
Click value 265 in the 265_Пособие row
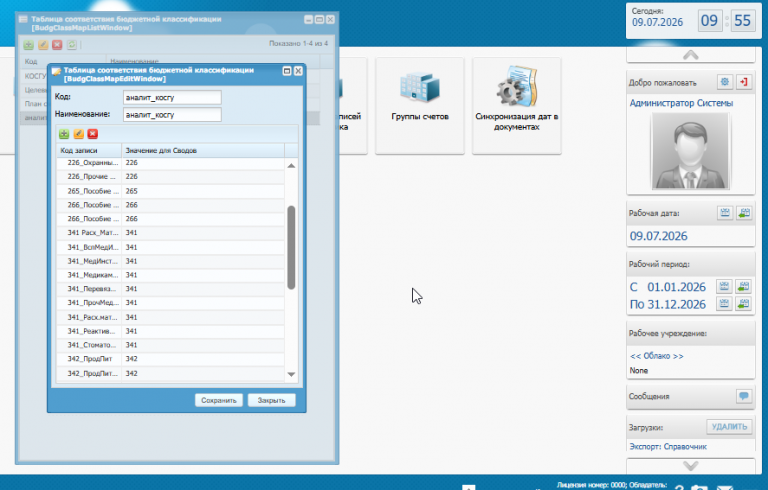(131, 191)
